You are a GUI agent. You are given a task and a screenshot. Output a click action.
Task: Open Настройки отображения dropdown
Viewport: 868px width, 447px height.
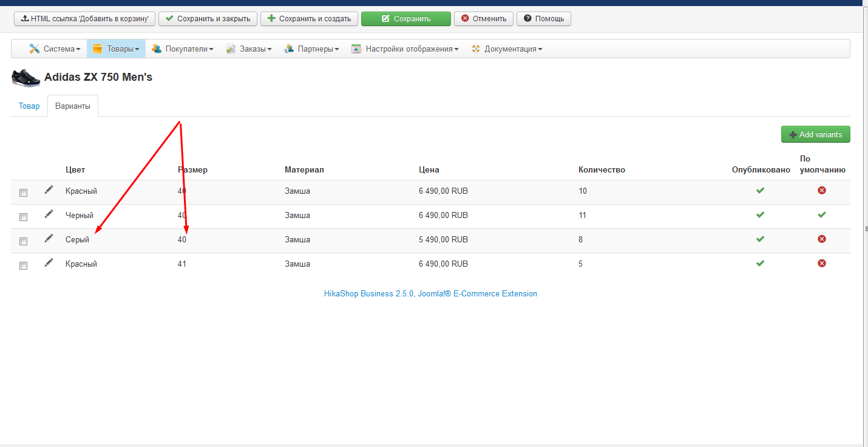[x=405, y=49]
